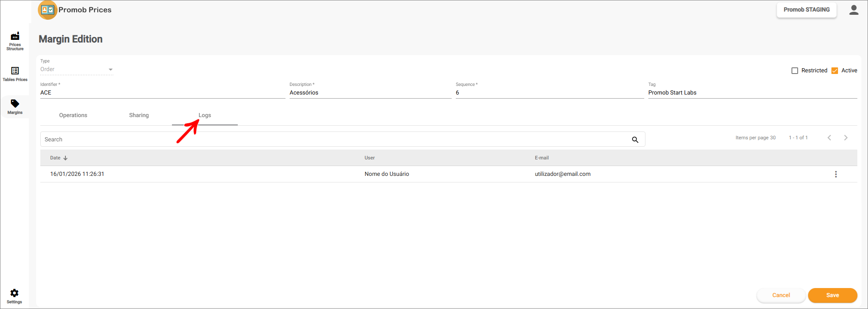Viewport: 868px width, 309px height.
Task: Go to previous page of logs
Action: (829, 138)
